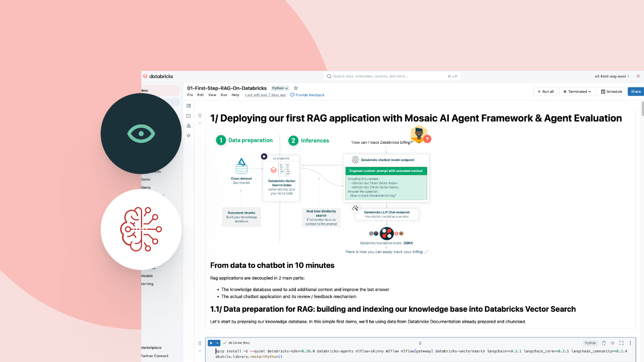Open the Databricks Assistant sparkle icon top right
This screenshot has height=362, width=644.
[x=638, y=76]
